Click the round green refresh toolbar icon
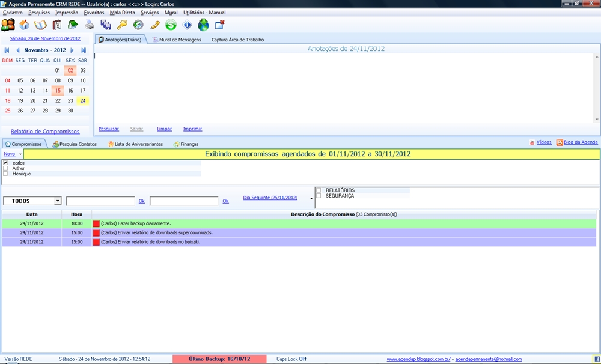The width and height of the screenshot is (601, 364). (138, 25)
